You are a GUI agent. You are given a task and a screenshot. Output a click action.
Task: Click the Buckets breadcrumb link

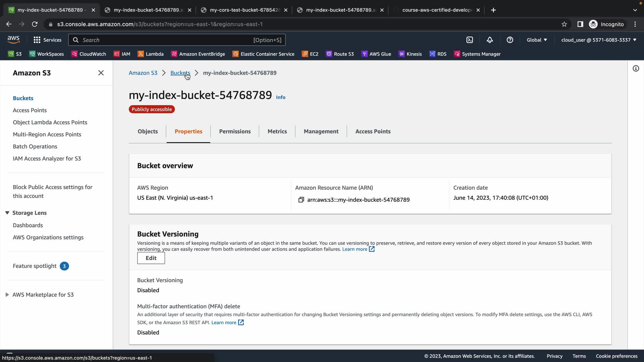(x=180, y=73)
